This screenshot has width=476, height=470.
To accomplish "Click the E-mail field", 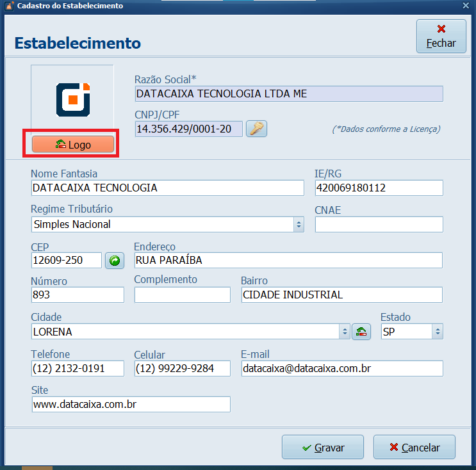I will [342, 369].
